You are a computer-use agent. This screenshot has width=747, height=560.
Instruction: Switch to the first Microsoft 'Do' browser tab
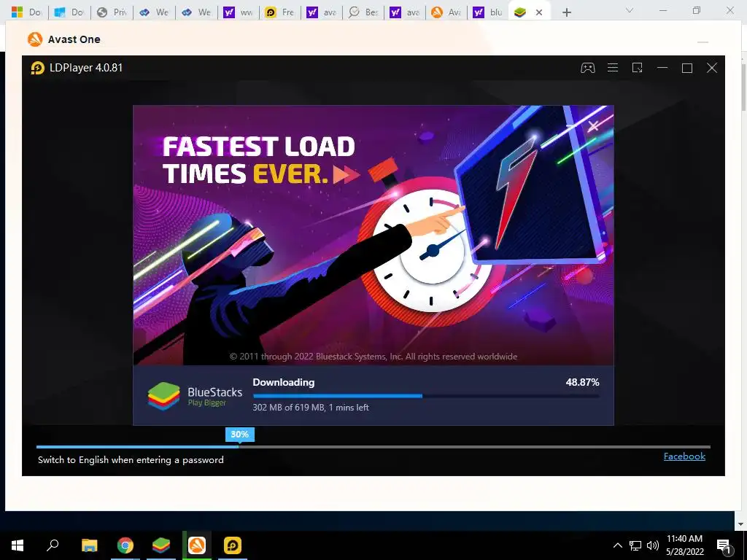click(27, 12)
